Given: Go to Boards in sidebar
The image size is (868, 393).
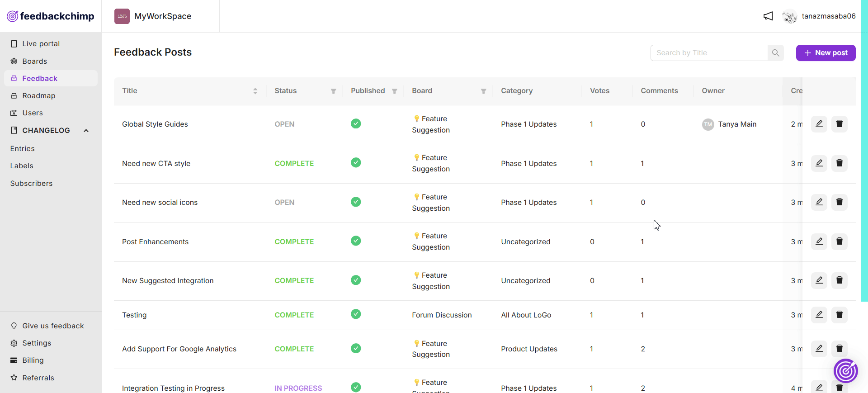Looking at the screenshot, I should pos(51,61).
